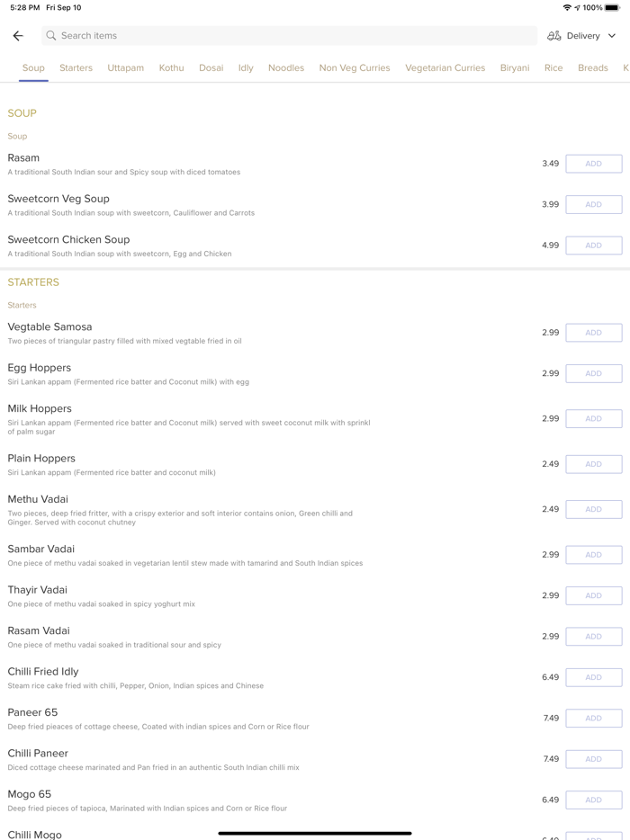Tap the Wi-Fi status icon

(566, 7)
